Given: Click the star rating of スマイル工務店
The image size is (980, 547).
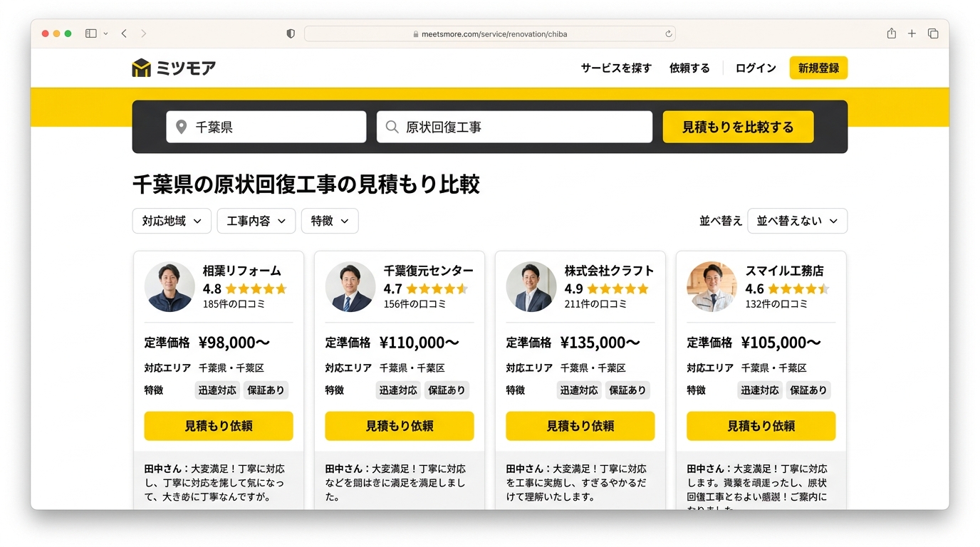Looking at the screenshot, I should (x=799, y=288).
